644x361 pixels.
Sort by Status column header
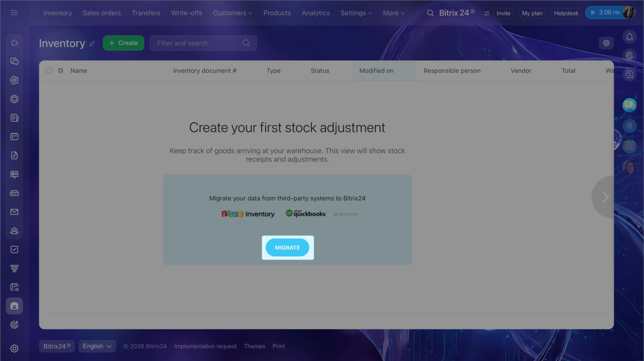pos(320,71)
